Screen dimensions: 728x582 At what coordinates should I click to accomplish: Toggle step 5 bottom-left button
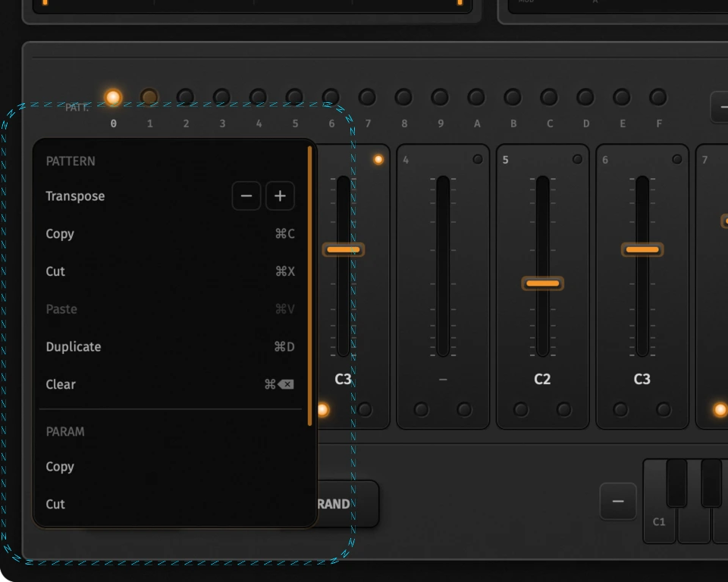pos(521,409)
